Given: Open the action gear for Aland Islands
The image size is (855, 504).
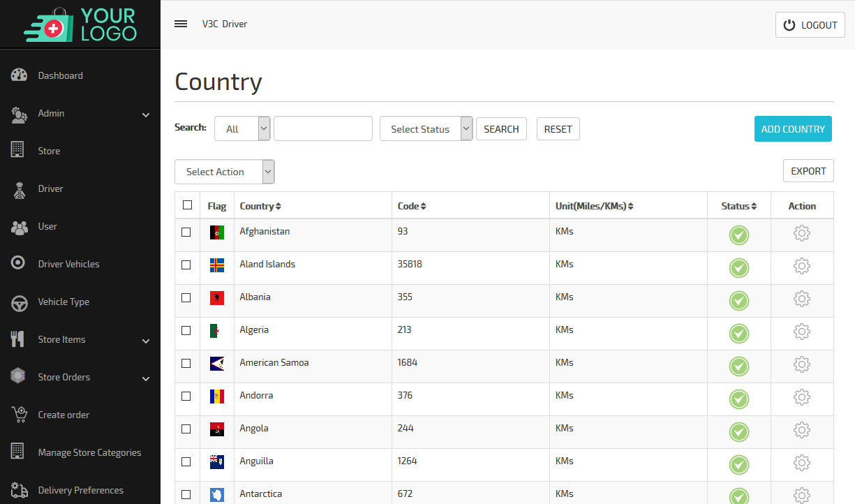Looking at the screenshot, I should [802, 266].
